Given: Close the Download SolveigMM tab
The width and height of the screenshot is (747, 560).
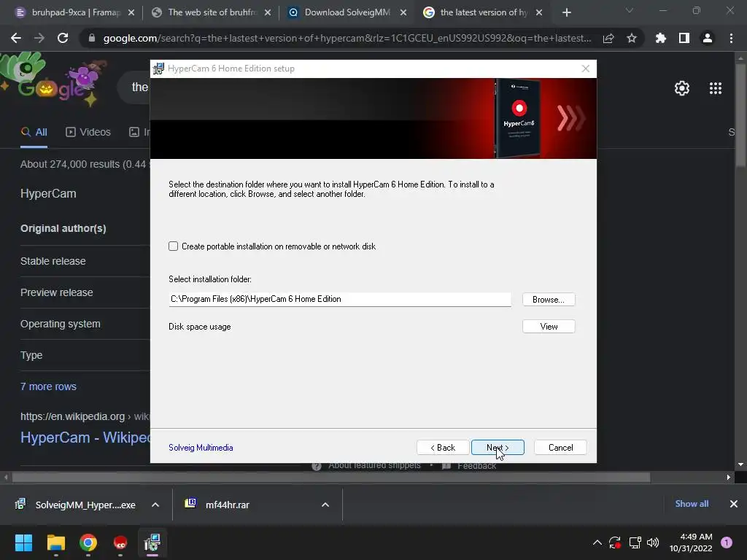Looking at the screenshot, I should pos(403,13).
